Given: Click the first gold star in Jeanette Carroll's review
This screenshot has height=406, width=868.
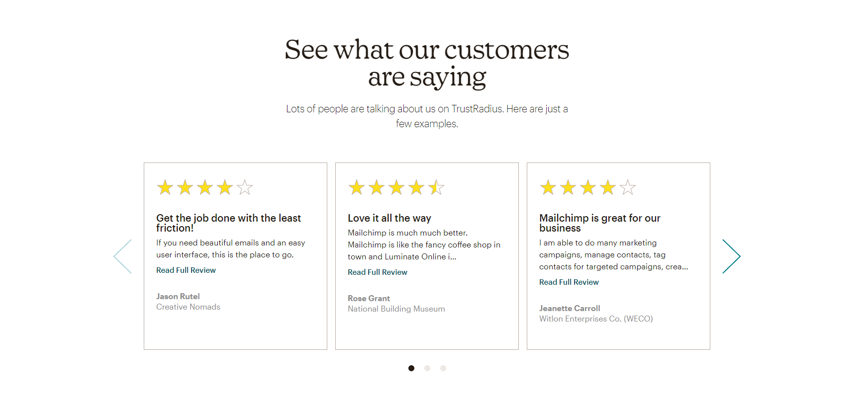Looking at the screenshot, I should coord(548,187).
